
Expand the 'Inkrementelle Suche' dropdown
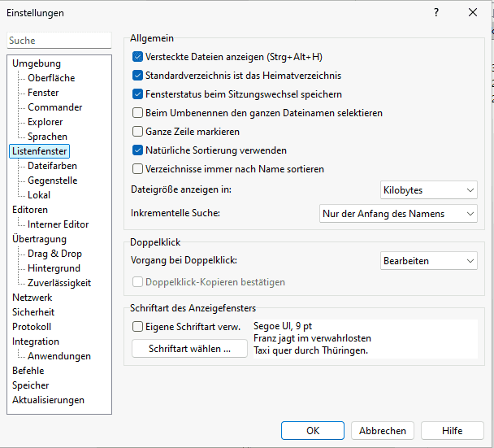pos(398,213)
